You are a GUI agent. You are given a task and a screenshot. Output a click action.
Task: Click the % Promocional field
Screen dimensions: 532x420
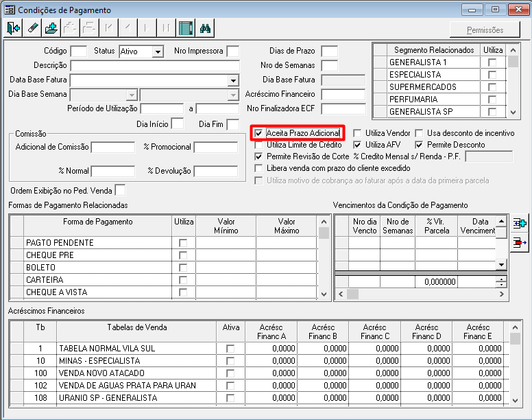tap(216, 148)
